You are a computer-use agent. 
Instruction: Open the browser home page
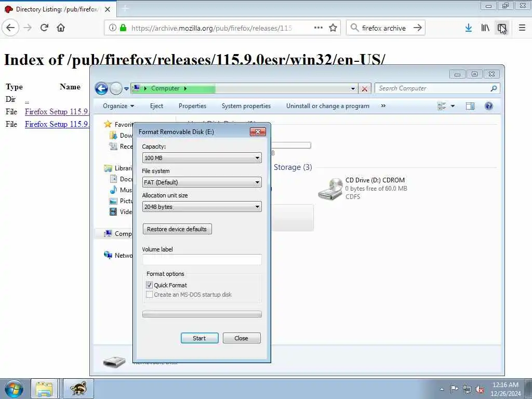coord(61,28)
